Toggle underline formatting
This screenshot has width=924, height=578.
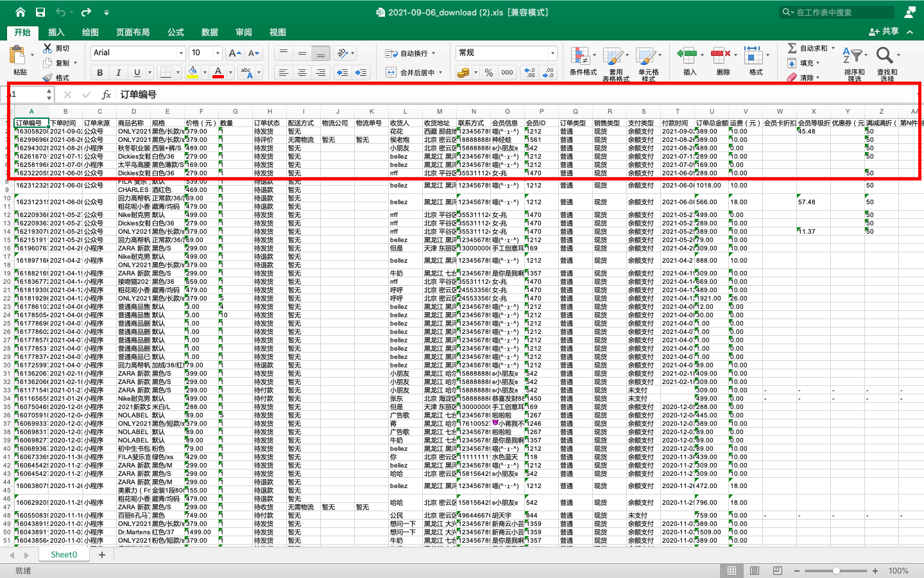(x=137, y=73)
